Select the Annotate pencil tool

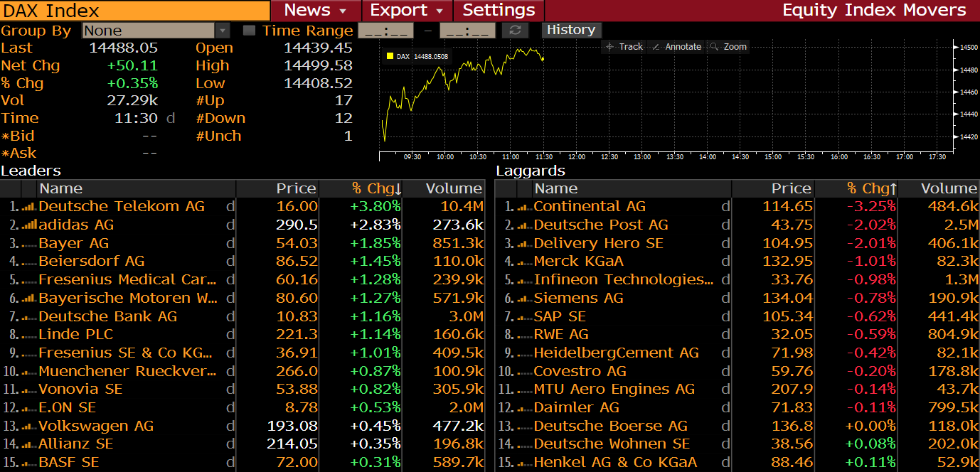point(676,47)
